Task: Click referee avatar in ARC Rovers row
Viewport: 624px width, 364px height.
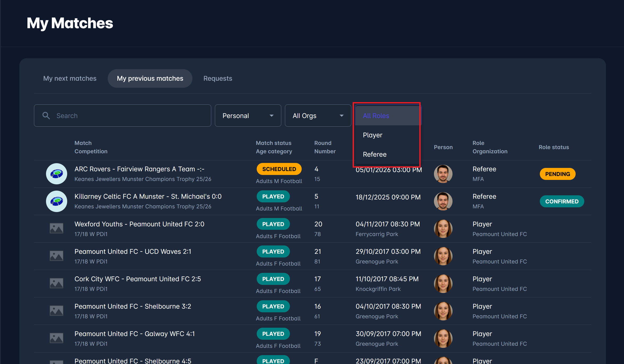Action: click(x=443, y=174)
